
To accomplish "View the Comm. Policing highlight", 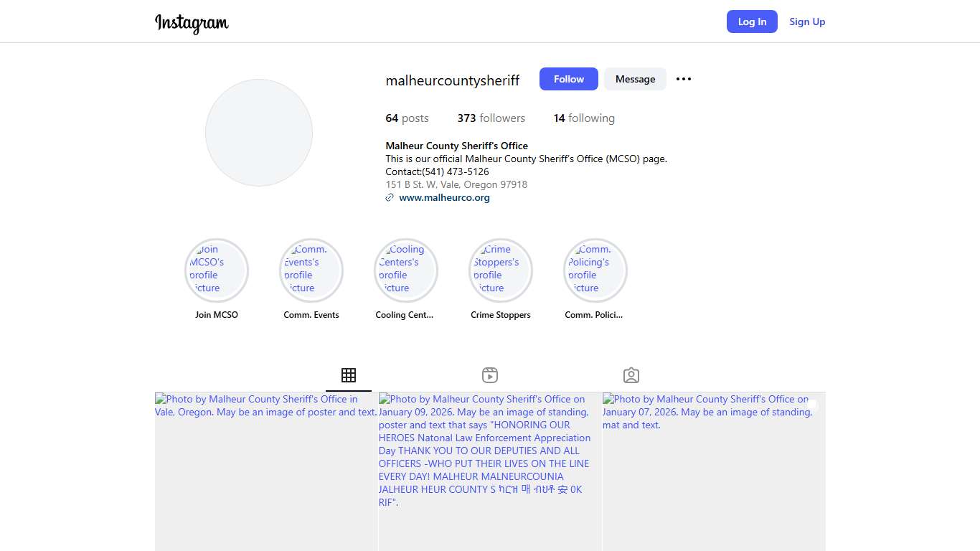I will coord(595,270).
